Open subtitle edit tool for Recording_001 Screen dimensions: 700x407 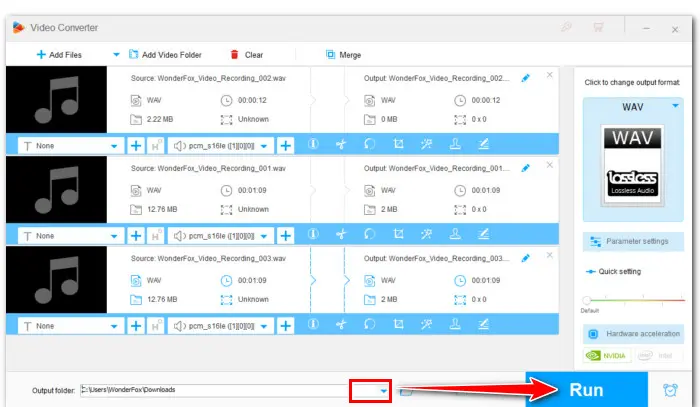click(483, 234)
